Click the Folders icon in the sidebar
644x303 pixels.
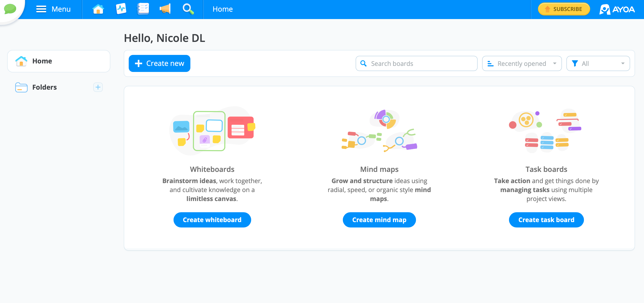(21, 87)
